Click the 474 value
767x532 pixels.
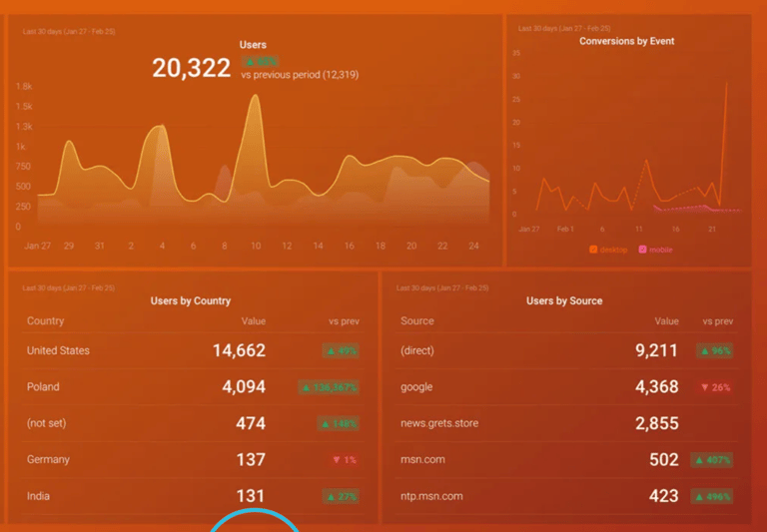click(x=251, y=423)
